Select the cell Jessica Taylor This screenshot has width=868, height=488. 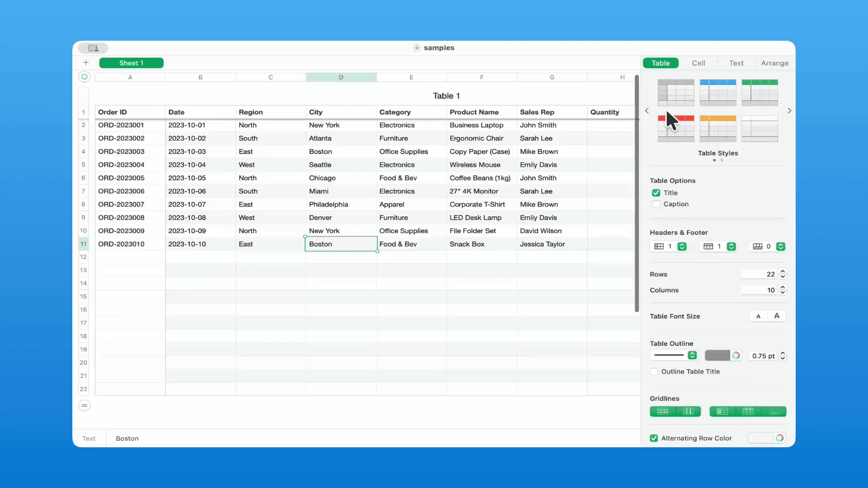pos(552,244)
